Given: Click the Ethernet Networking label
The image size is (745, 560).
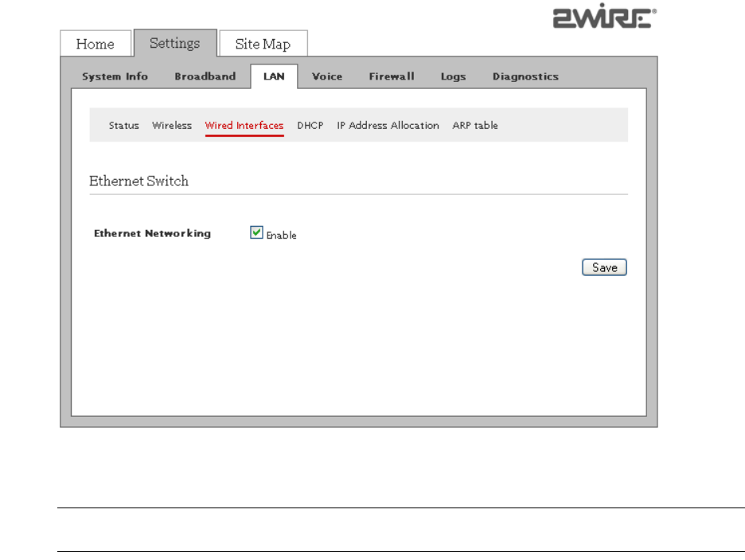Looking at the screenshot, I should [x=153, y=233].
